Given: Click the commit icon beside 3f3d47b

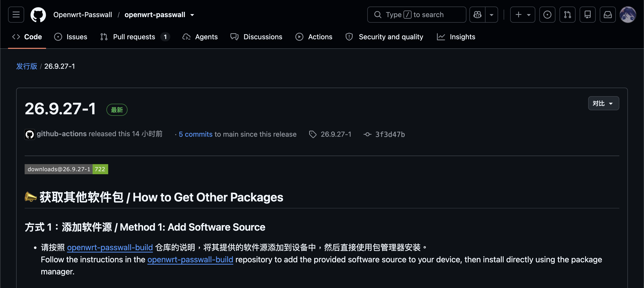Looking at the screenshot, I should 367,134.
